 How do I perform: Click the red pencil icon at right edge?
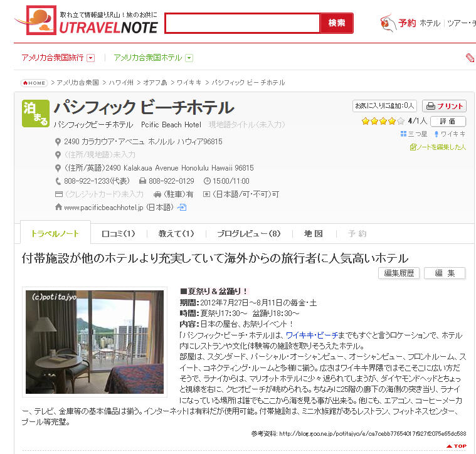[470, 58]
